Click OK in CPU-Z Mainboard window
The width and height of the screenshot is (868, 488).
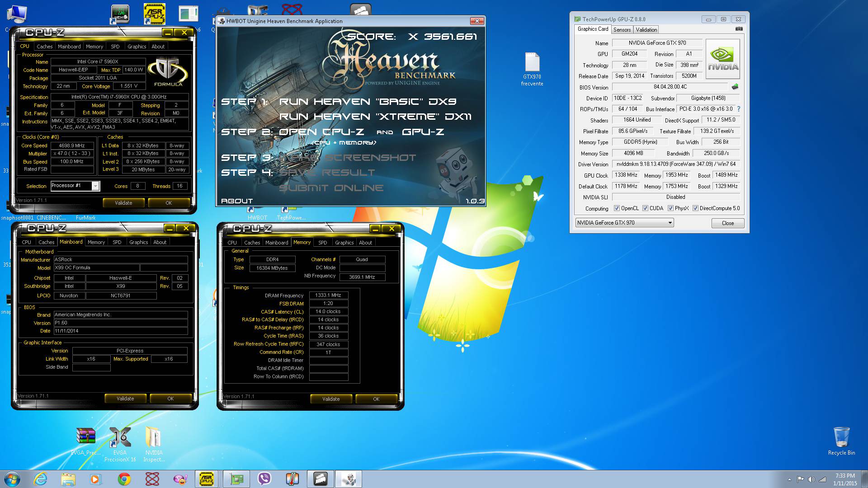point(170,399)
